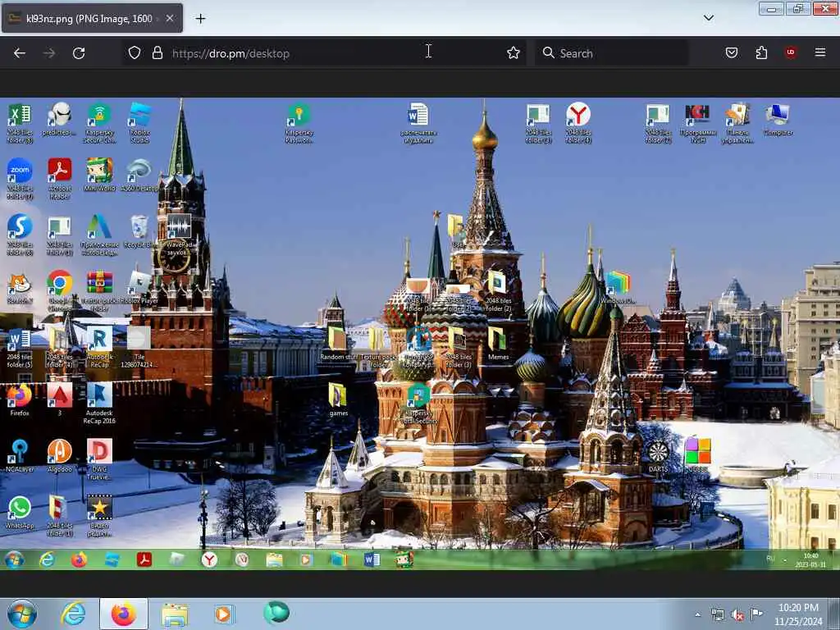Open a new tab with plus button
840x630 pixels.
click(200, 19)
